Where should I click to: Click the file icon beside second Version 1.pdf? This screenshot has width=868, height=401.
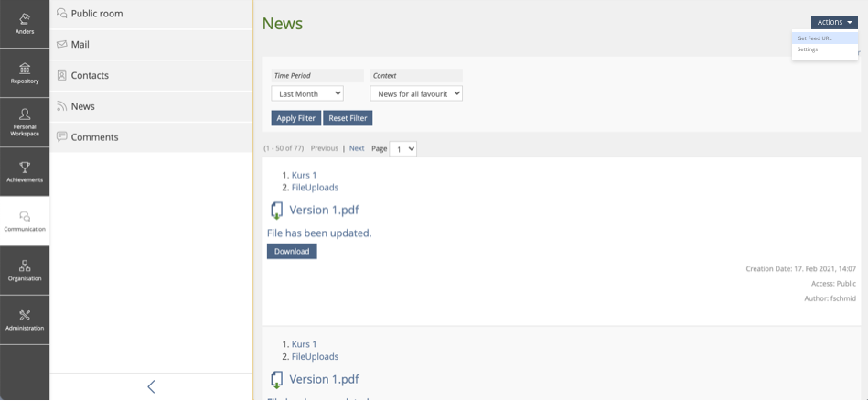click(276, 380)
